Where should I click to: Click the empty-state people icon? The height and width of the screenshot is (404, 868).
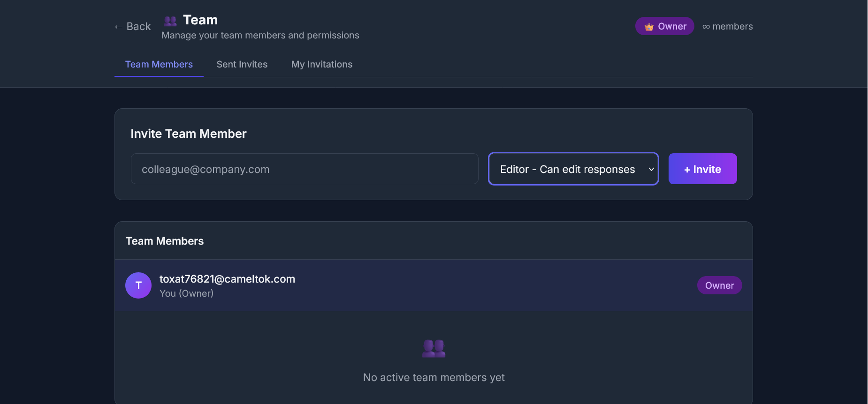(x=434, y=348)
